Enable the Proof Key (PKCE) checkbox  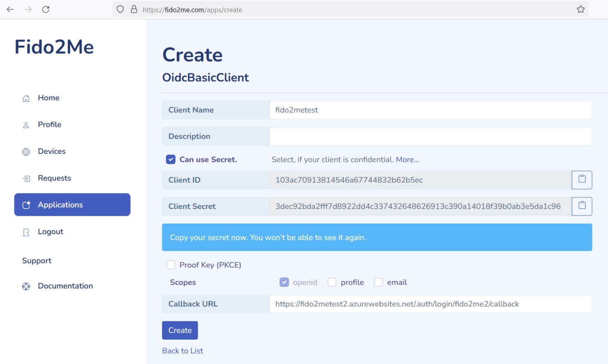[171, 265]
